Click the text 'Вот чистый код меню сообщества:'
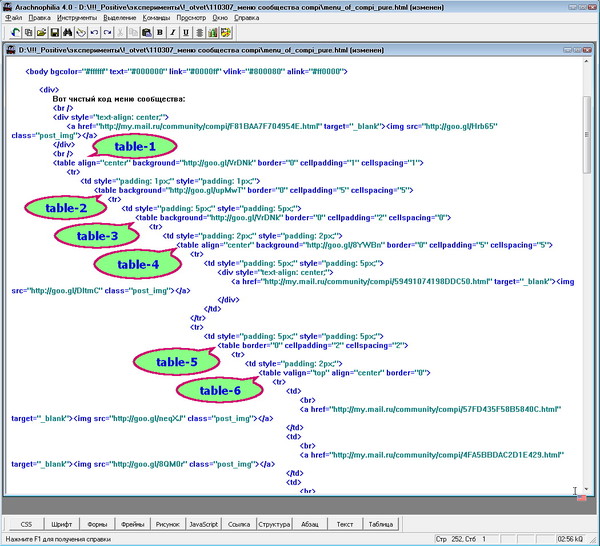Screen dimensions: 600x546 119,99
